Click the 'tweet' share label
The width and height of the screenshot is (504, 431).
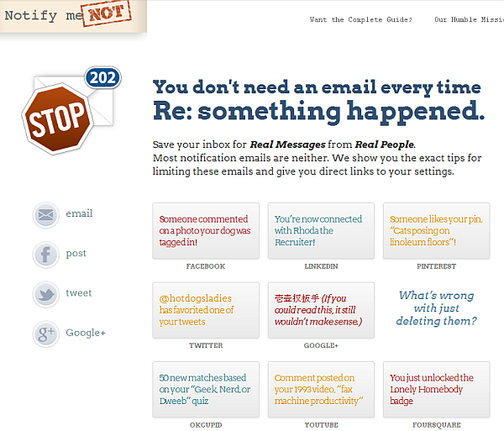coord(79,293)
